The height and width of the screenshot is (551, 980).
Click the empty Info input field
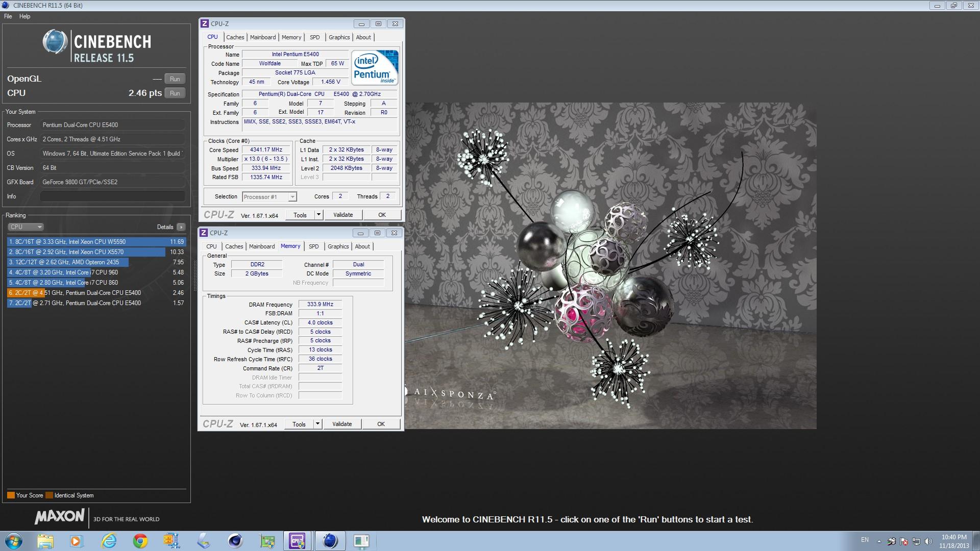click(112, 196)
